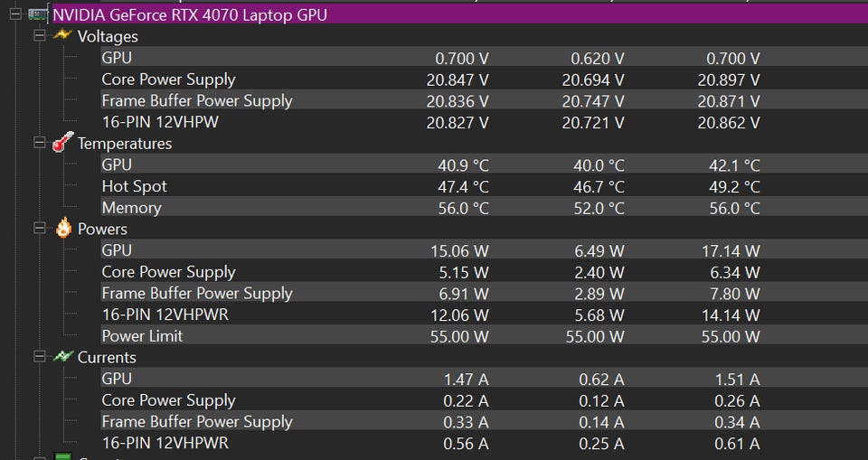This screenshot has height=460, width=868.
Task: Select the Currents group label
Action: click(x=107, y=358)
